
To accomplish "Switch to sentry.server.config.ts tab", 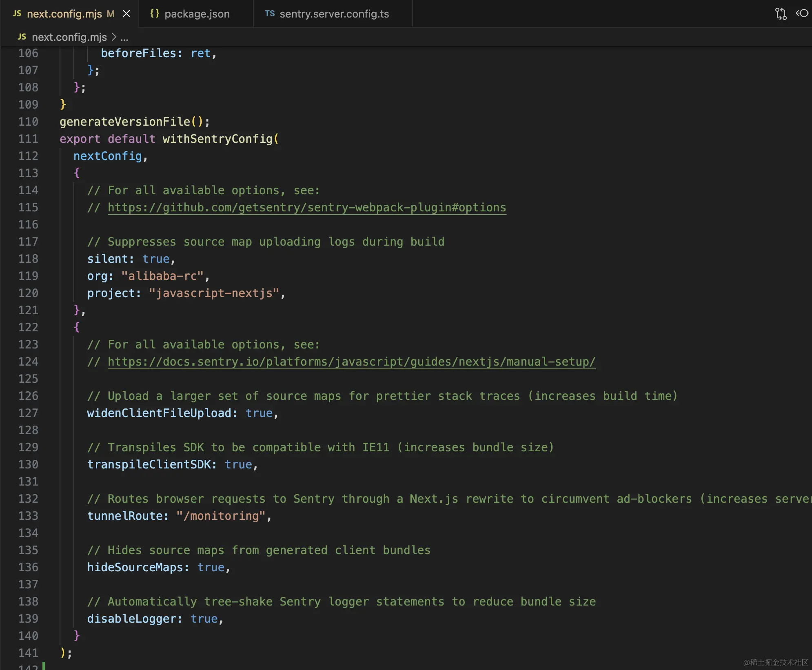I will point(334,14).
